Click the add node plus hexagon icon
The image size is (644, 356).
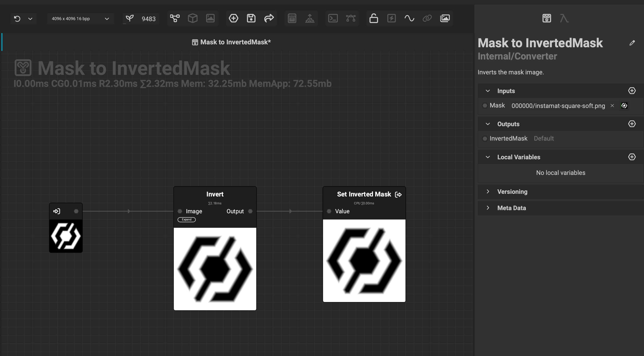point(233,18)
